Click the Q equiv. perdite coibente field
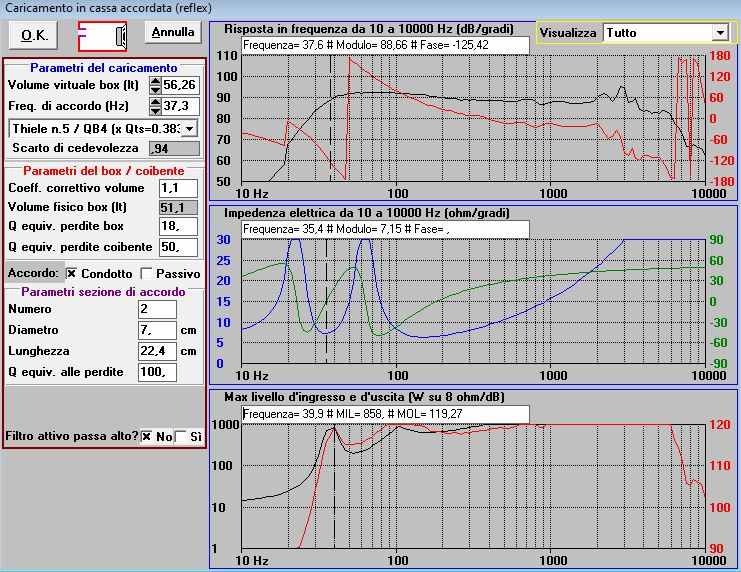The image size is (741, 572). pyautogui.click(x=178, y=247)
